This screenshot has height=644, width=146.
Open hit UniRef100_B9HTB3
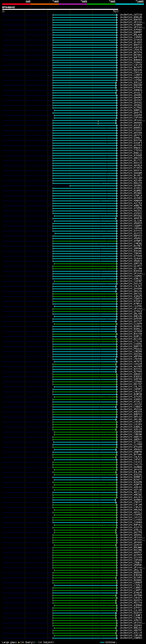point(131,20)
